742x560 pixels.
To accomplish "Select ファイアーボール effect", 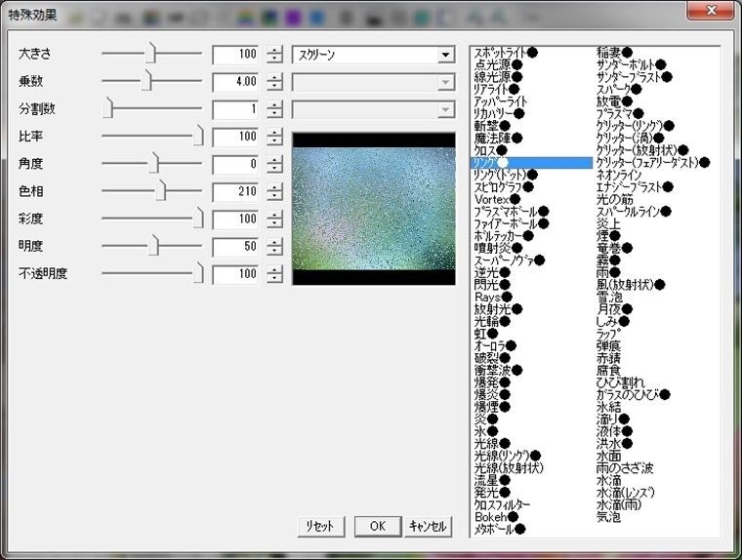I will 511,223.
